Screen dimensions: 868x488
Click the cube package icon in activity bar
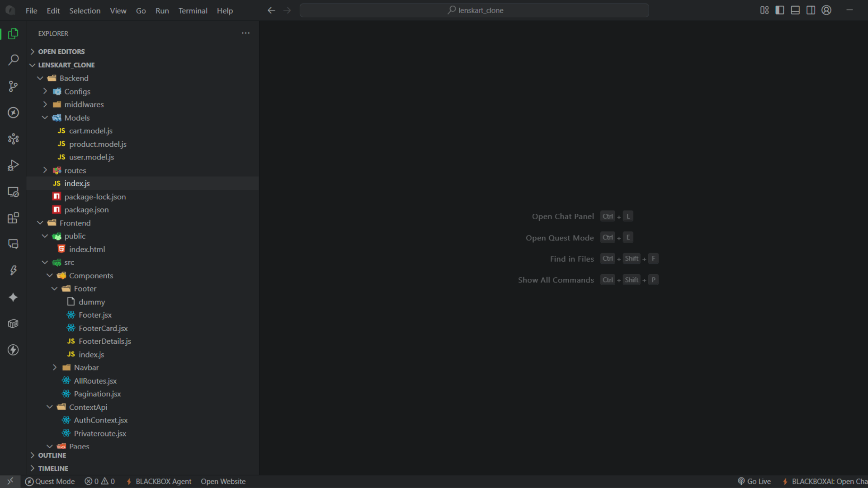13,324
